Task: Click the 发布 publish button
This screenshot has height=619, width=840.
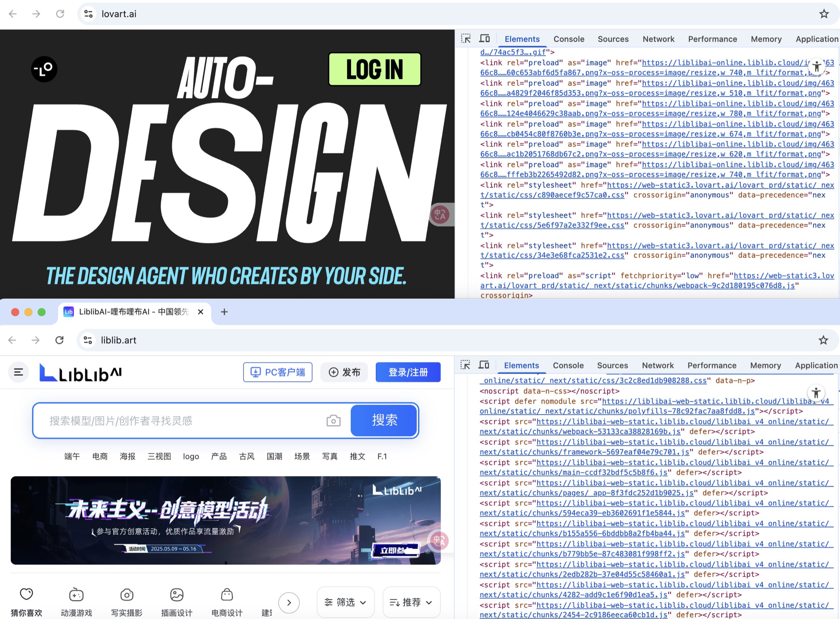Action: [344, 372]
